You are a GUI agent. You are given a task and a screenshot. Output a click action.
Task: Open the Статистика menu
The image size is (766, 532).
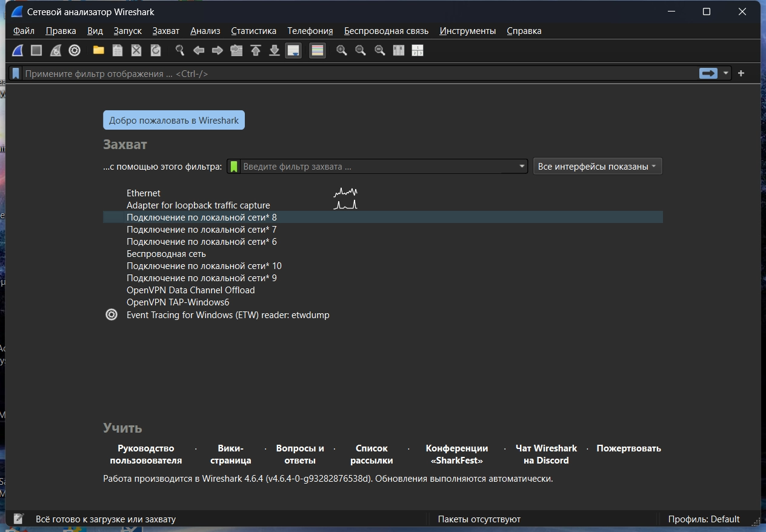click(x=253, y=31)
